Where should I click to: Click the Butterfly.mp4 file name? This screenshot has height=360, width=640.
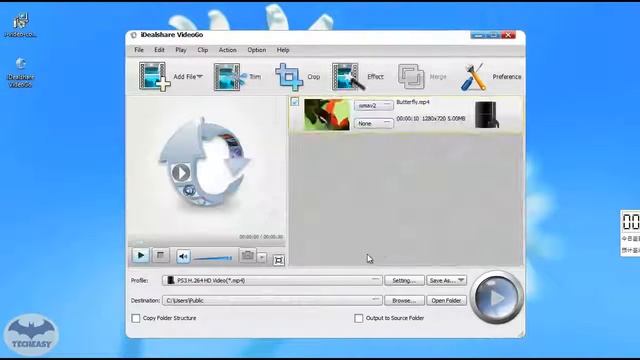(x=413, y=102)
